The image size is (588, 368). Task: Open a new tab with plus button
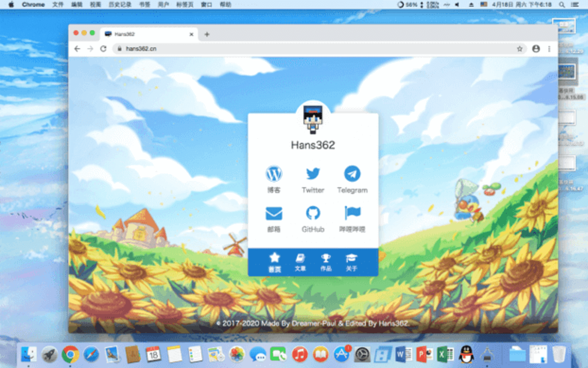(x=207, y=34)
